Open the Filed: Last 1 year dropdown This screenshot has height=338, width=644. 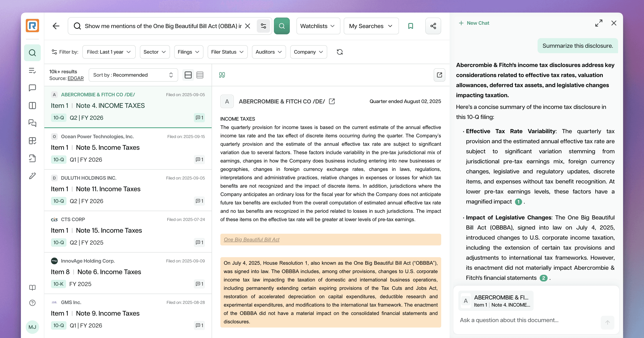pyautogui.click(x=109, y=52)
